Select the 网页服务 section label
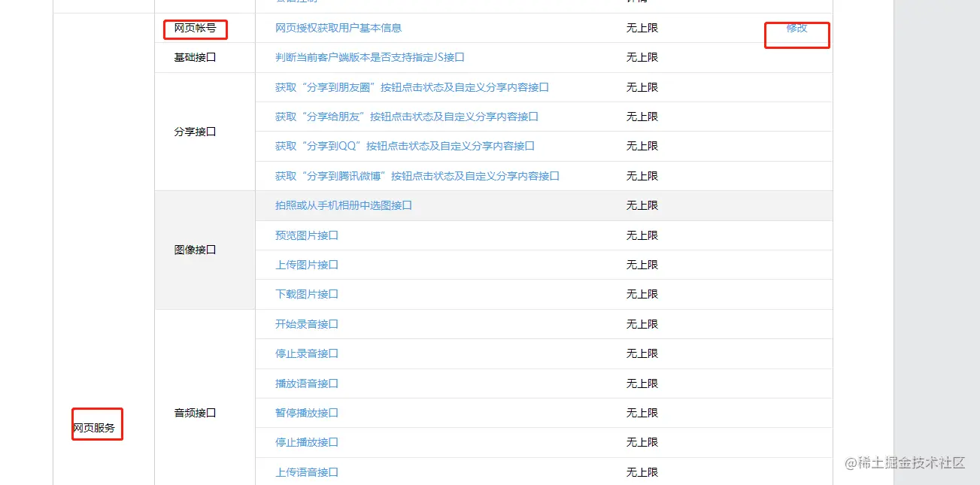The height and width of the screenshot is (485, 980). tap(94, 428)
